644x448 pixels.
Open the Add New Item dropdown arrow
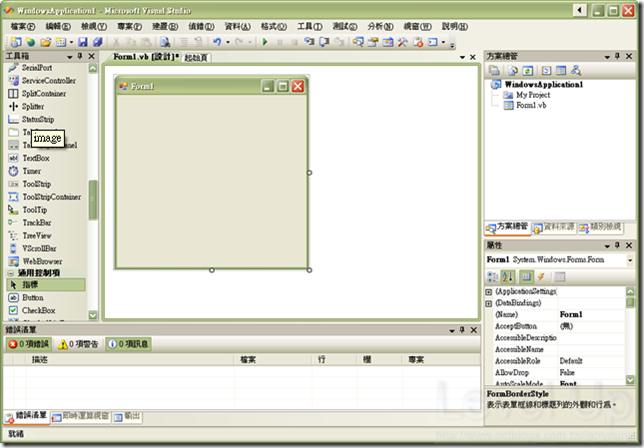(71, 42)
